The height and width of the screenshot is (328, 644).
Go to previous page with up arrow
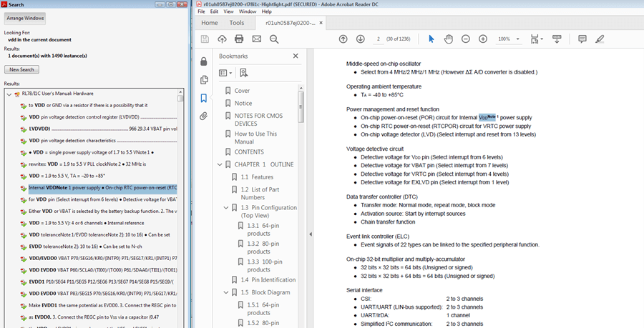tap(343, 39)
